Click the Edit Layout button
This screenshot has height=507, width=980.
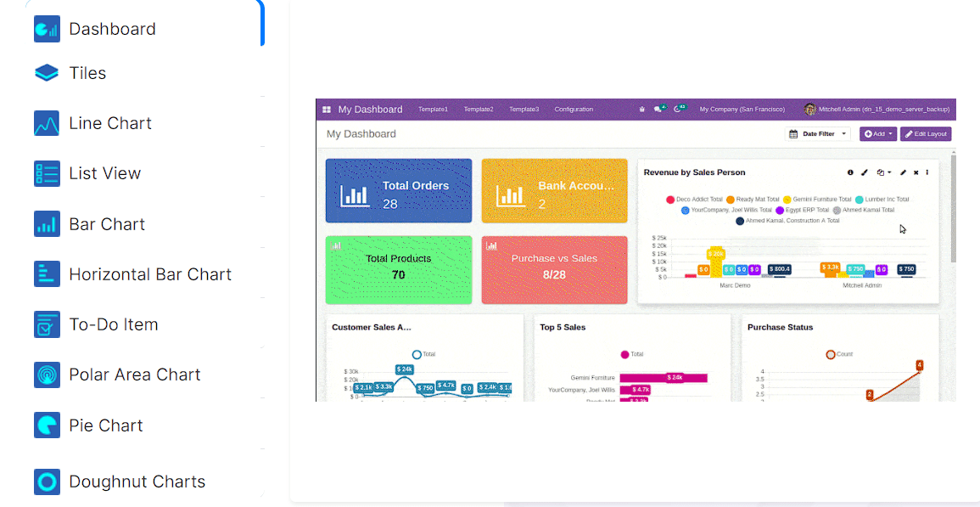tap(926, 134)
